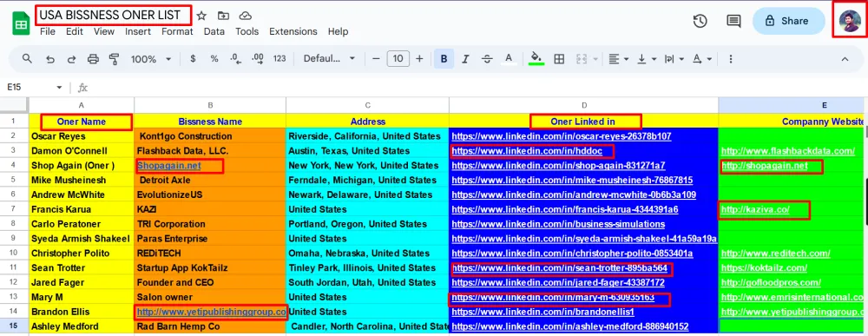Open the Edit menu
This screenshot has width=868, height=336.
(x=74, y=31)
